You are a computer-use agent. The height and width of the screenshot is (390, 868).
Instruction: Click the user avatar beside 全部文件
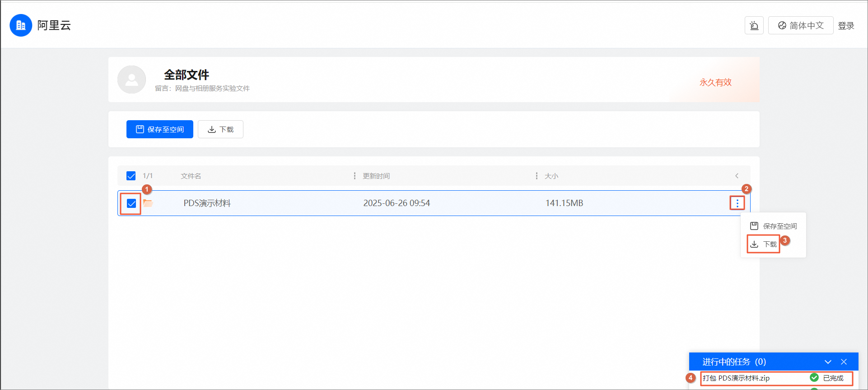[131, 80]
